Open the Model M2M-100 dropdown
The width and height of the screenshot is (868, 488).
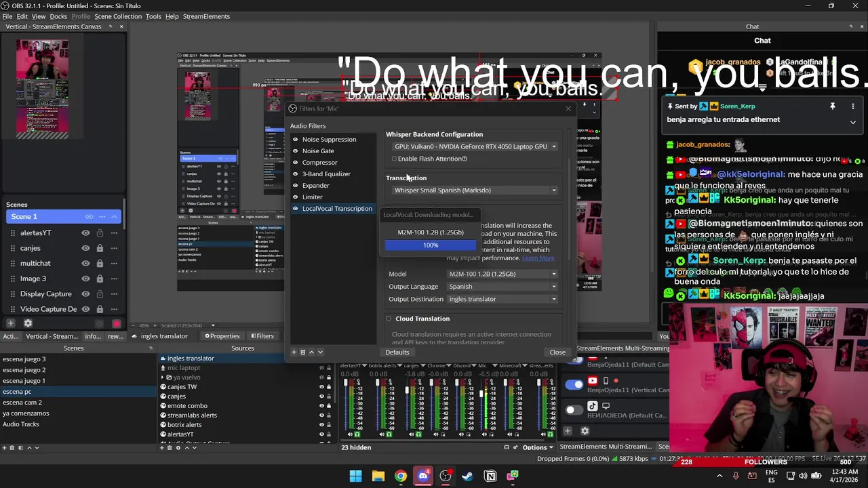pos(502,274)
